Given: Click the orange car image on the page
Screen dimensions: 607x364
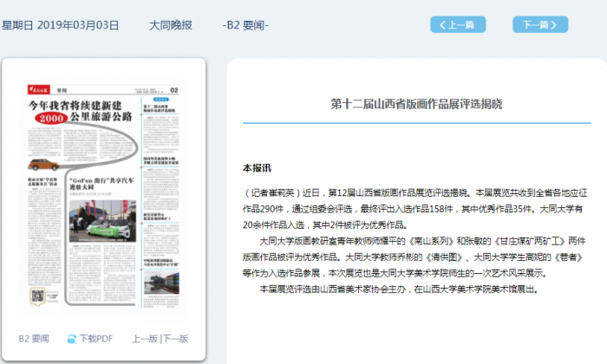Looking at the screenshot, I should (x=42, y=163).
